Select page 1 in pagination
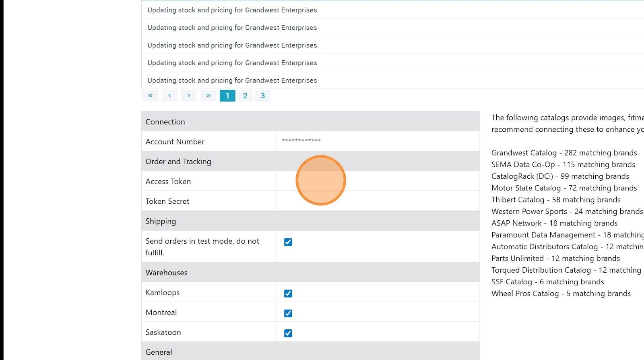Screen dimensions: 644x360 tap(227, 96)
